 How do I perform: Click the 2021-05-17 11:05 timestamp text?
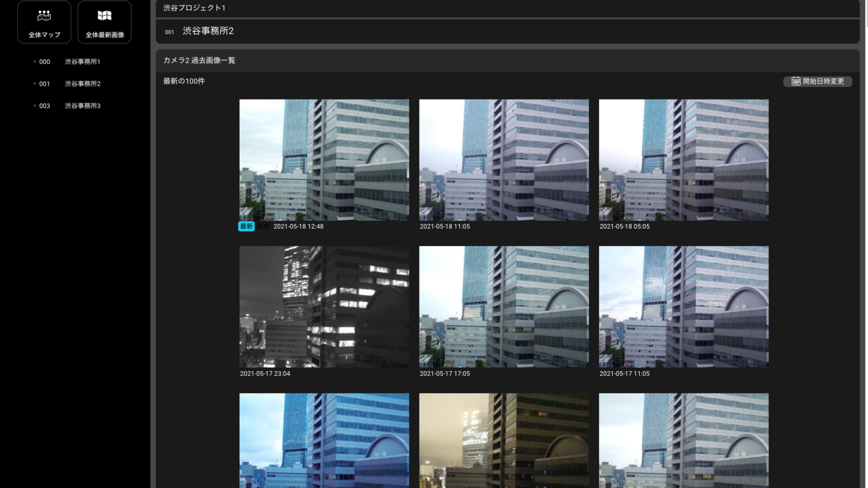(x=624, y=373)
